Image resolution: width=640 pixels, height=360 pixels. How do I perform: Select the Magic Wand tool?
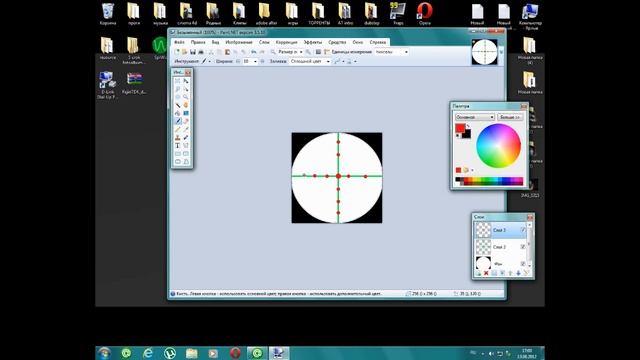(x=178, y=105)
